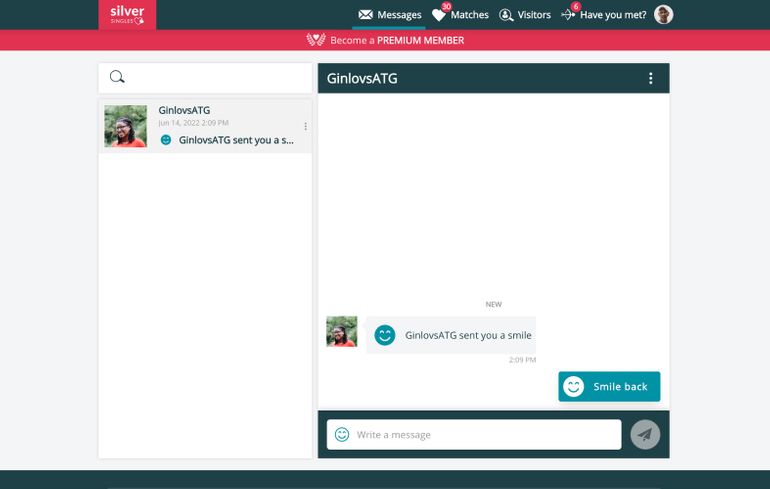Click the Jun 14, 2022 2:09 PM date
This screenshot has width=770, height=489.
193,123
